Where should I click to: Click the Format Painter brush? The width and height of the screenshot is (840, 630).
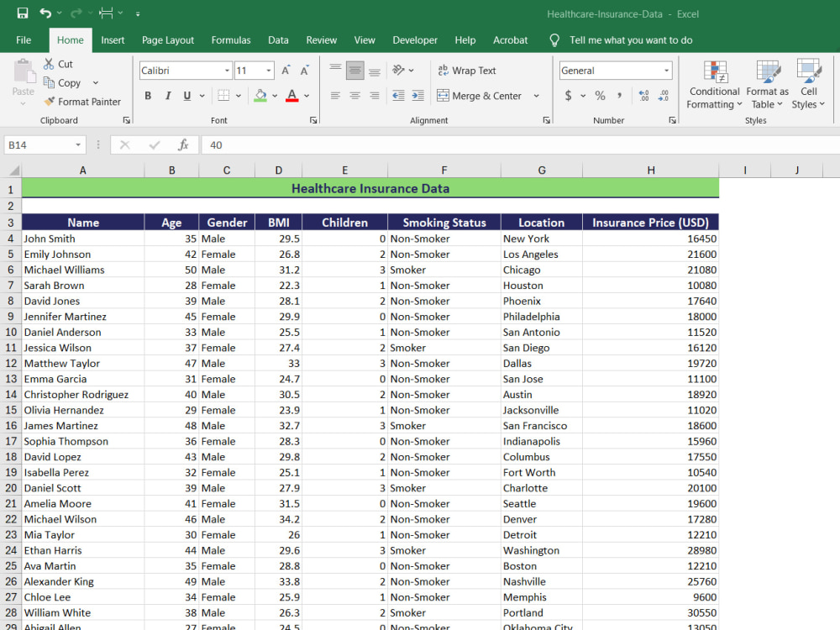[x=50, y=102]
